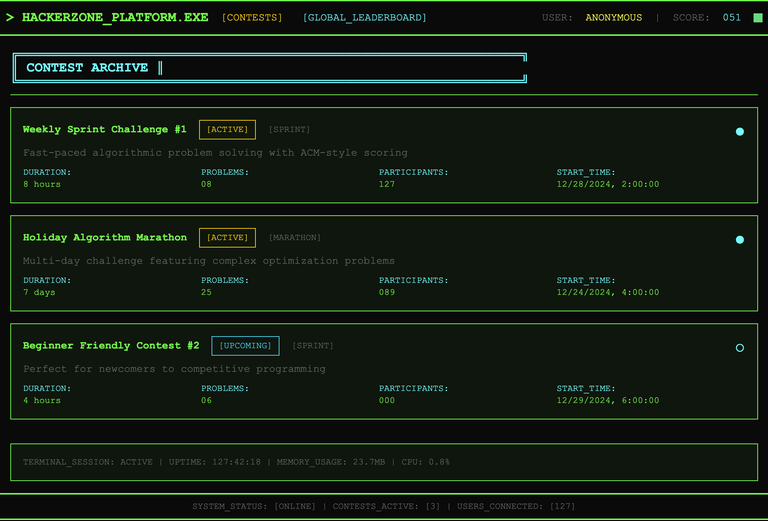The height and width of the screenshot is (521, 768).
Task: Click the start time 12/29/2024, 6:00:00
Action: (608, 401)
